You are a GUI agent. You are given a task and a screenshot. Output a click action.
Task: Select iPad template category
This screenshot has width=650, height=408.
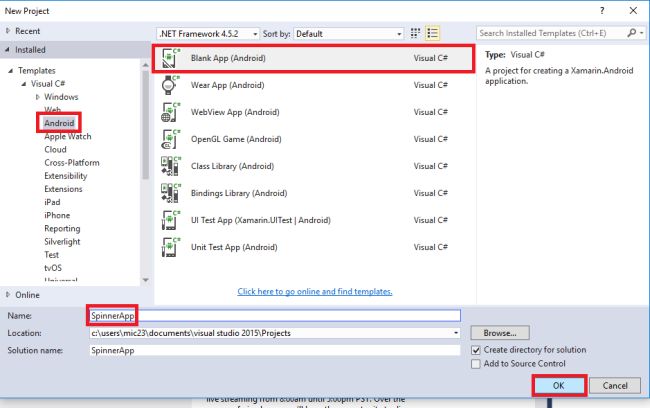click(x=52, y=202)
